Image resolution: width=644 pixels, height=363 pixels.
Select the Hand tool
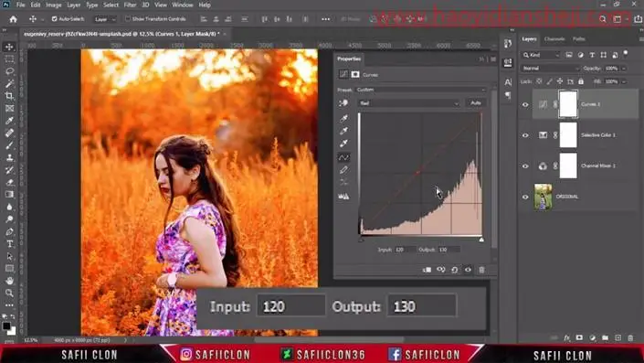(x=9, y=281)
